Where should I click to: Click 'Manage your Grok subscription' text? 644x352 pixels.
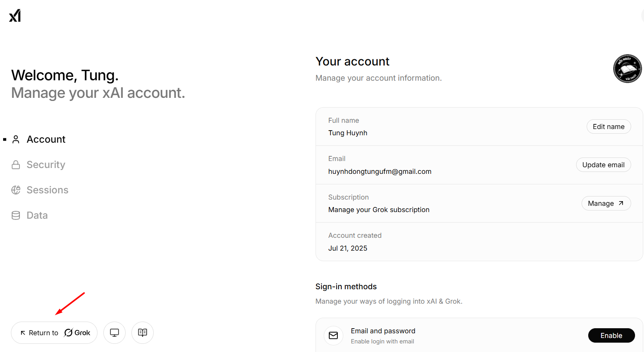[x=379, y=210]
